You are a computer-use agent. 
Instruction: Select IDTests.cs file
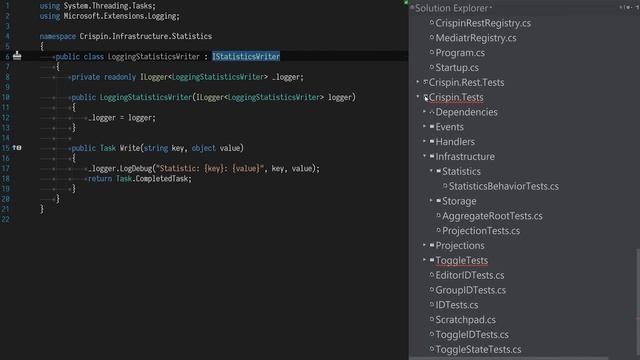click(x=457, y=305)
